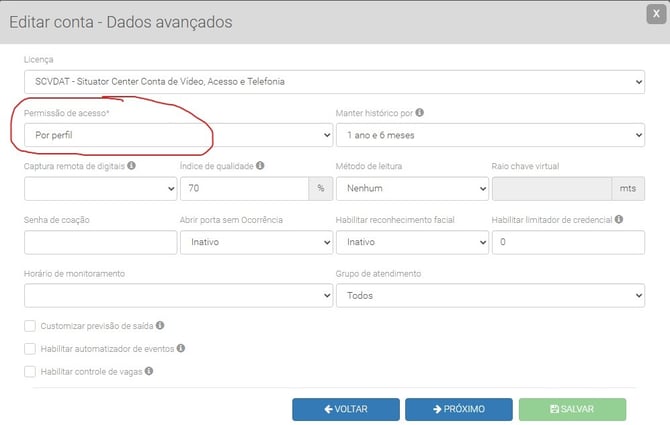Check Habilitar automatizador de eventos
Viewport: 670px width, 425px height.
[x=29, y=349]
